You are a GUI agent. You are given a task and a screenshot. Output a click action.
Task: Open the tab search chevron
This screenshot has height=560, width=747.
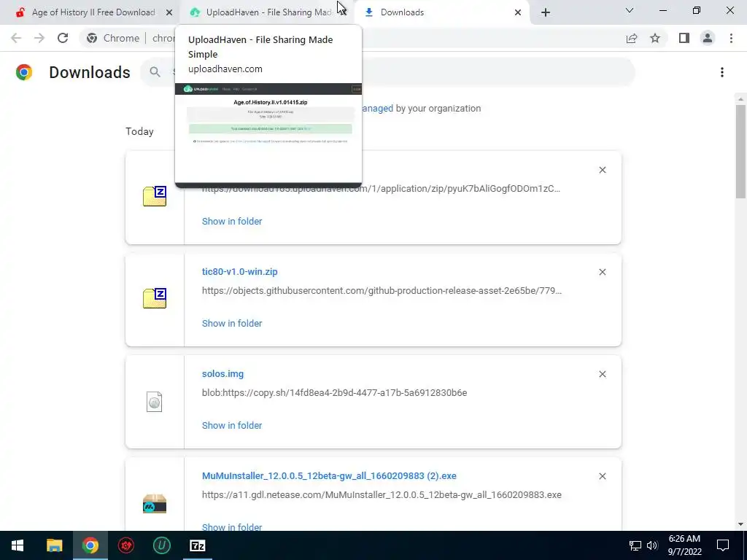click(x=630, y=10)
